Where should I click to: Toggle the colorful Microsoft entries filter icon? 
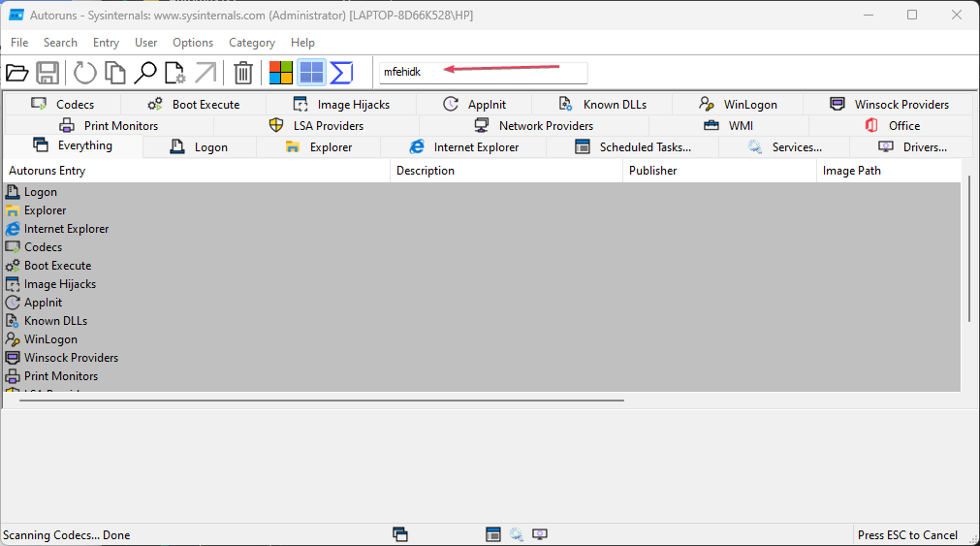[x=281, y=73]
